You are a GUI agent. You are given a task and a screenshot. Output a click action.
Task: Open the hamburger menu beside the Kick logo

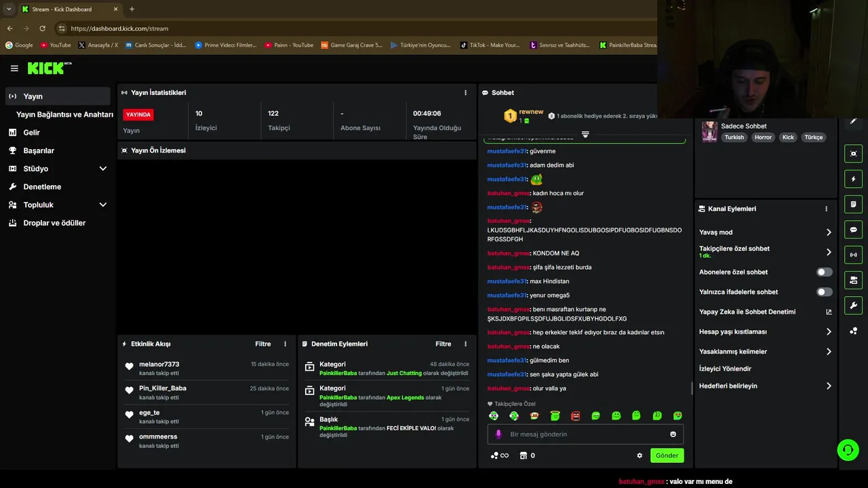14,68
